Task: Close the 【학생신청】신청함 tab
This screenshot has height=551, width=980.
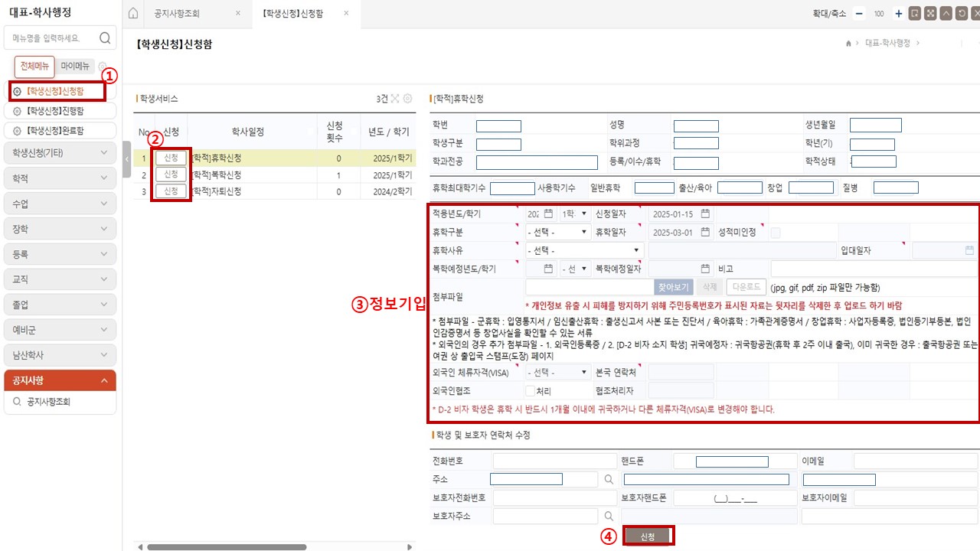Action: pyautogui.click(x=347, y=14)
